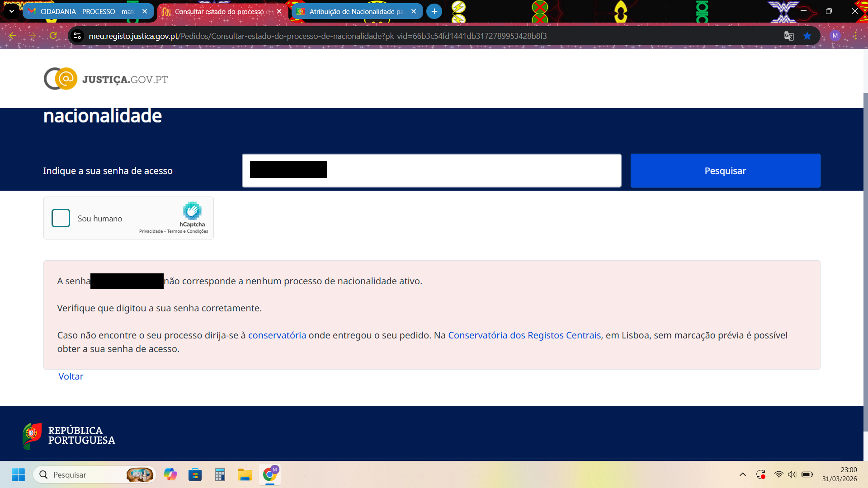Image resolution: width=868 pixels, height=488 pixels.
Task: Click the translate page icon in address bar
Action: click(789, 36)
